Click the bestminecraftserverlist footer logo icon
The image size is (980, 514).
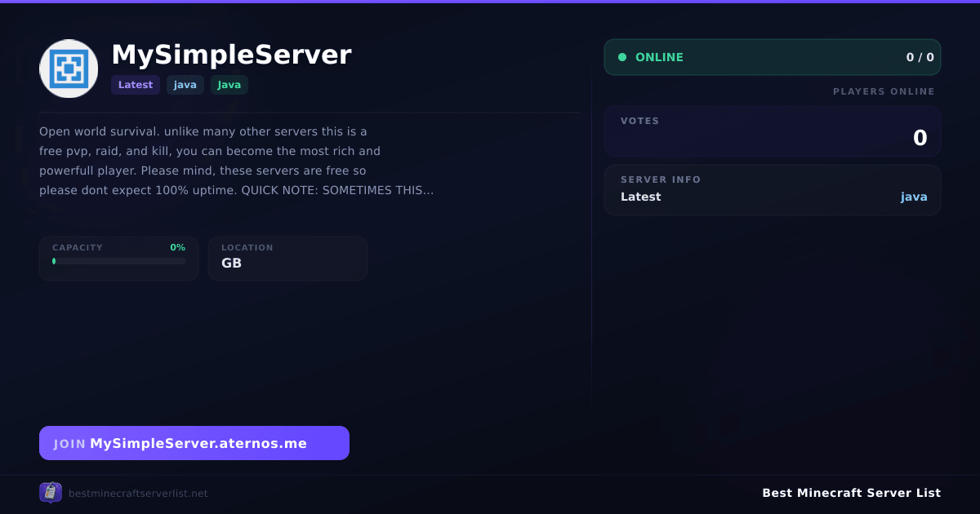pos(51,493)
